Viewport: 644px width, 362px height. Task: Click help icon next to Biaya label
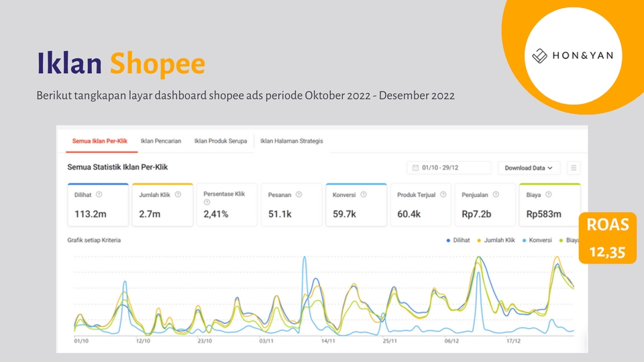pyautogui.click(x=548, y=194)
